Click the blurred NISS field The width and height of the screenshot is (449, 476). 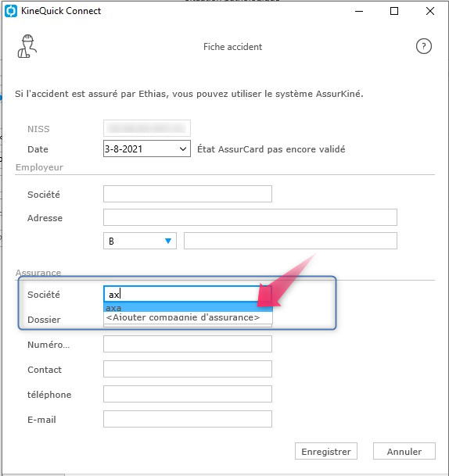(147, 128)
